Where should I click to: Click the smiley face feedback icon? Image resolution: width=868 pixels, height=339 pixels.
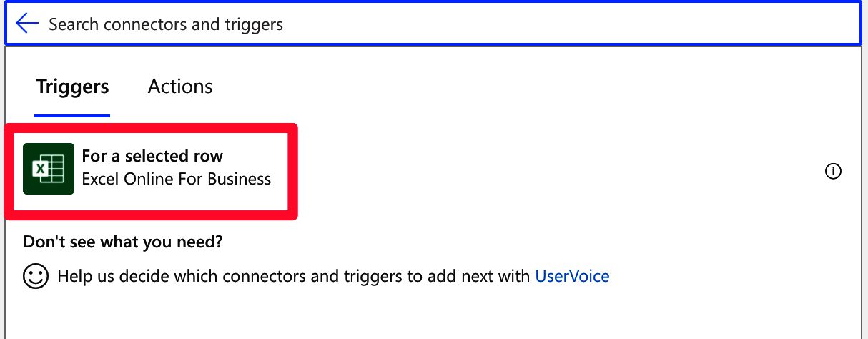(x=35, y=276)
